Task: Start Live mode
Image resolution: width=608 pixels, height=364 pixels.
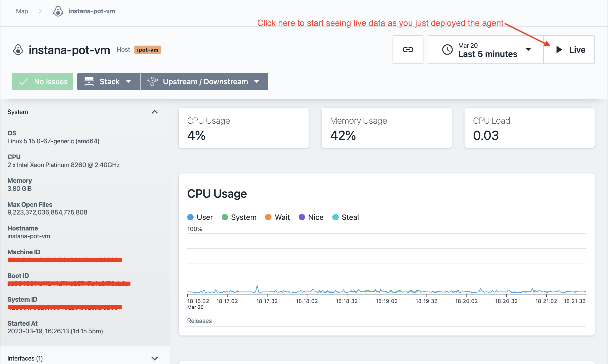Action: coord(569,50)
